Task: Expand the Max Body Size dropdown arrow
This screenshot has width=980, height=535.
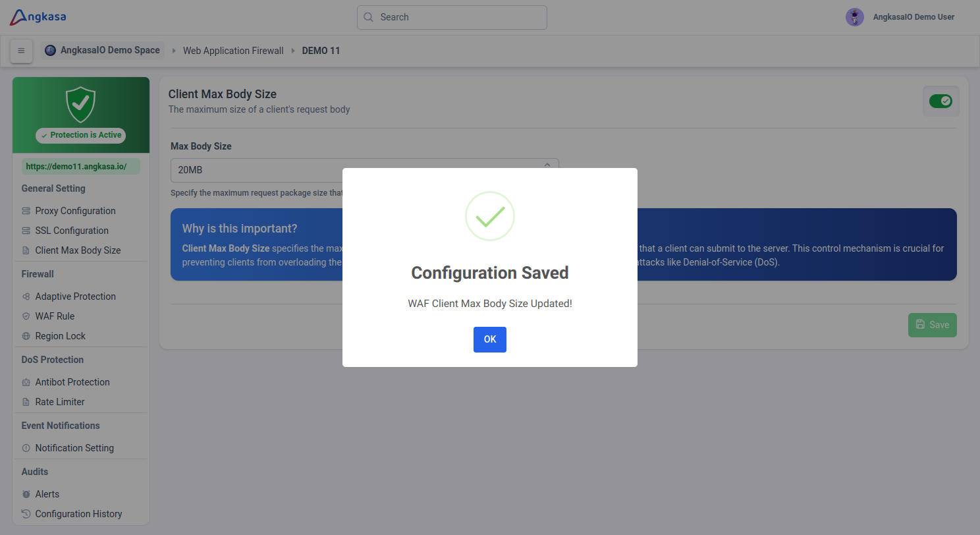Action: coord(547,165)
